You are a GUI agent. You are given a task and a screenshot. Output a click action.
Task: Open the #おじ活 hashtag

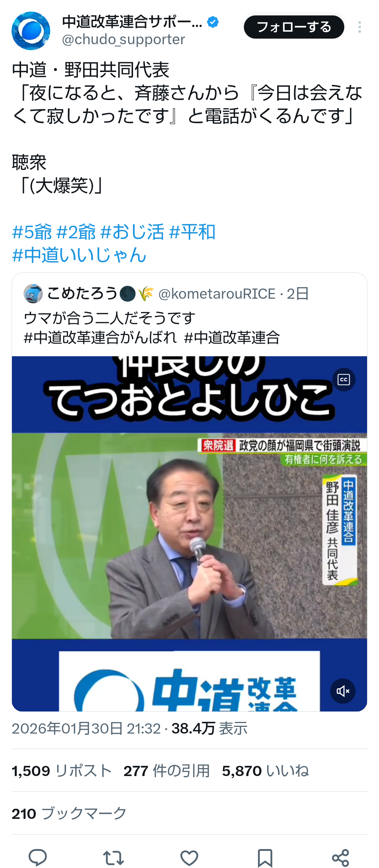point(132,232)
